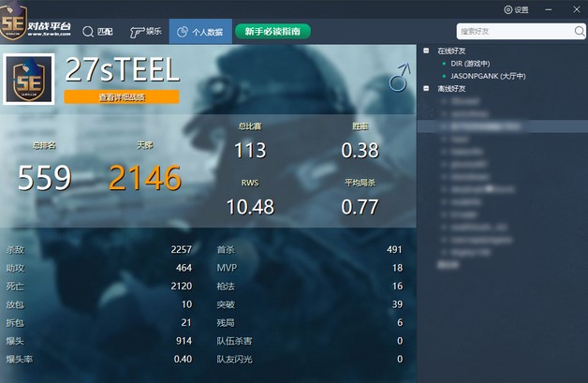The width and height of the screenshot is (588, 383).
Task: Select the 个人数据 personal data tab
Action: 199,31
